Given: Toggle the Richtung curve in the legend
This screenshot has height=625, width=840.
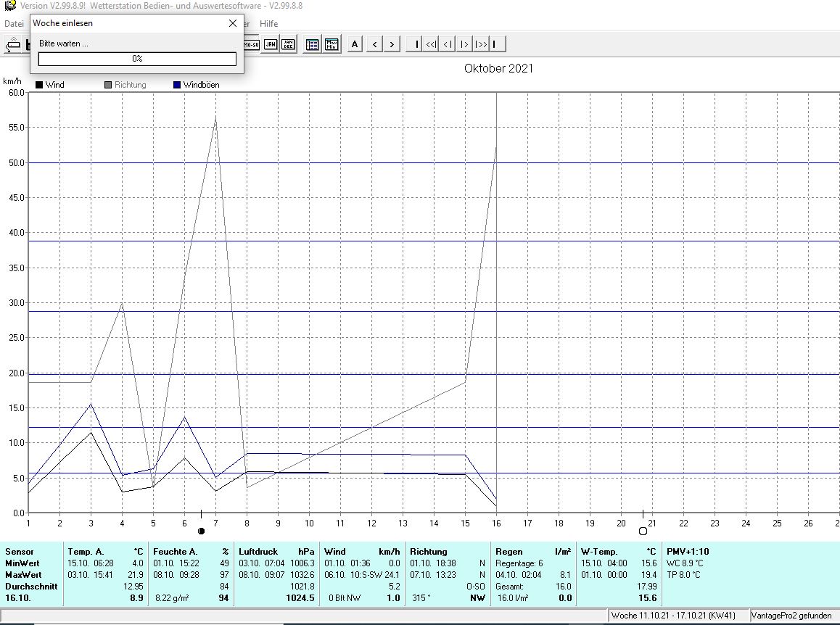Looking at the screenshot, I should coord(128,84).
